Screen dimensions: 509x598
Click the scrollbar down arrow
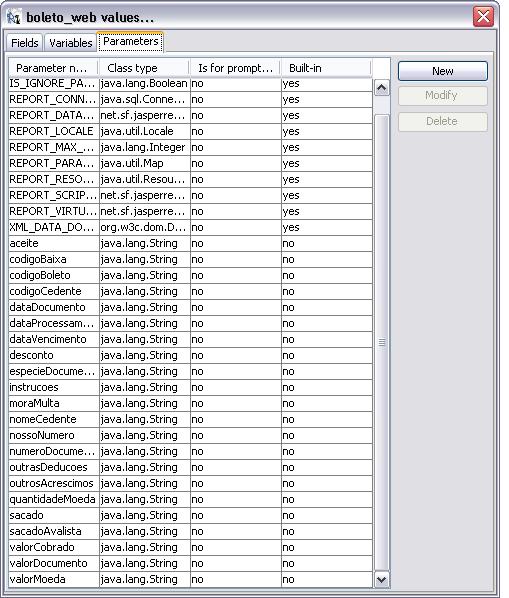(x=382, y=580)
